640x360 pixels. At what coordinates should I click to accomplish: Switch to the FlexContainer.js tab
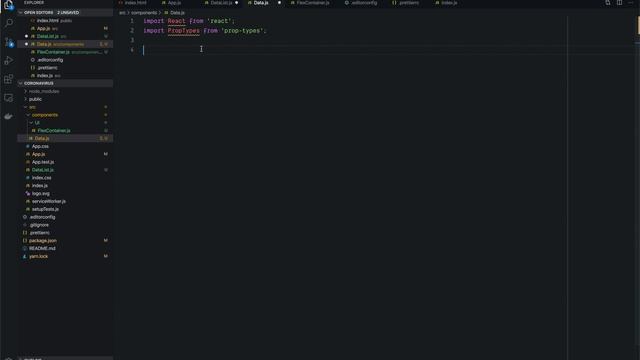point(313,3)
